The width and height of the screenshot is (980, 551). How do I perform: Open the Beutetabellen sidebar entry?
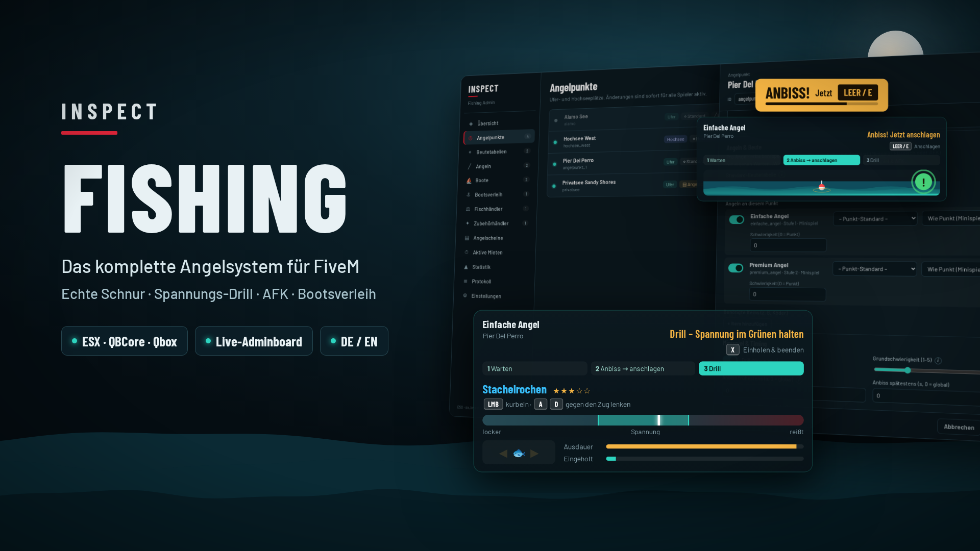(498, 152)
